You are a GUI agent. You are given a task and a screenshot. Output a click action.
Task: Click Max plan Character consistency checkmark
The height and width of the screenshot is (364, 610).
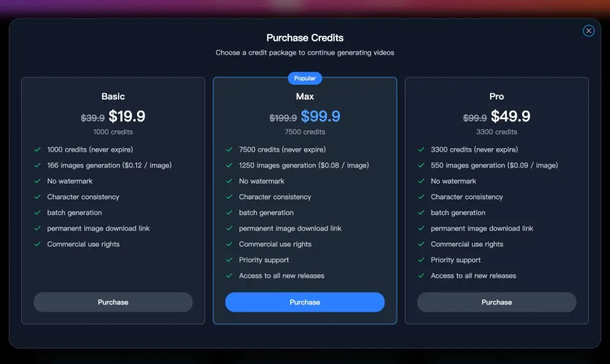click(x=229, y=197)
